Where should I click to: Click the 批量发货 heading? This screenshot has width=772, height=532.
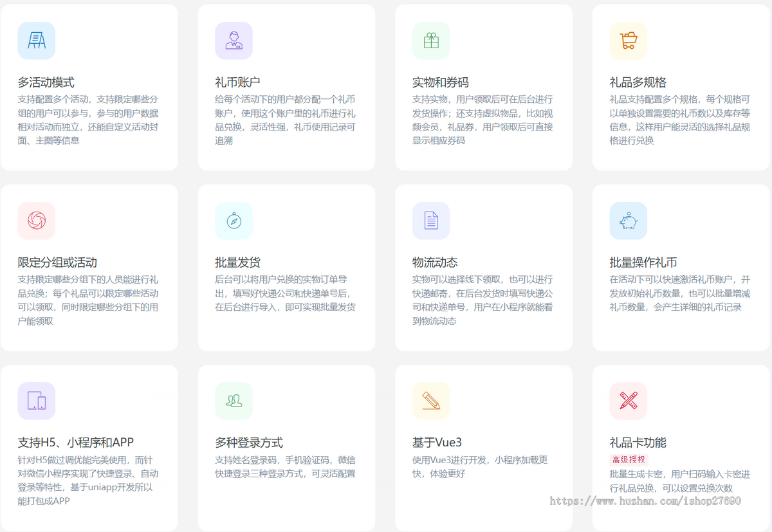237,262
